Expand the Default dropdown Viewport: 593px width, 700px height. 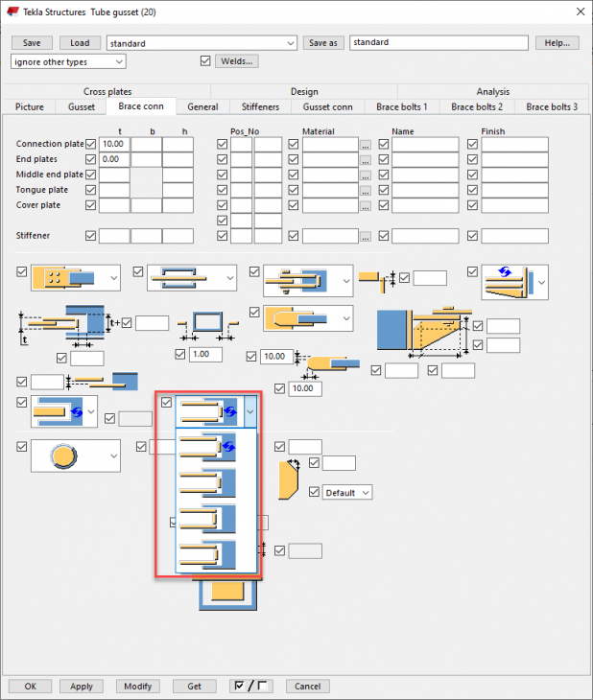pyautogui.click(x=346, y=493)
